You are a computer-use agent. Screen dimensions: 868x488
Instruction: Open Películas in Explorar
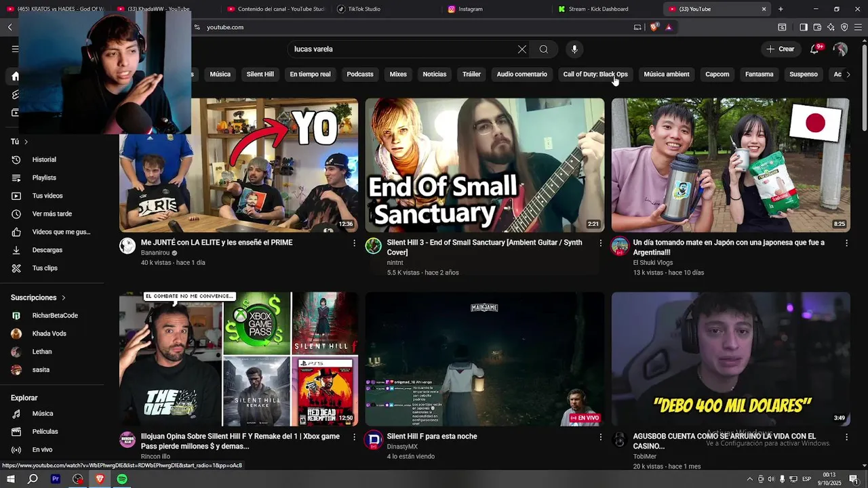45,432
